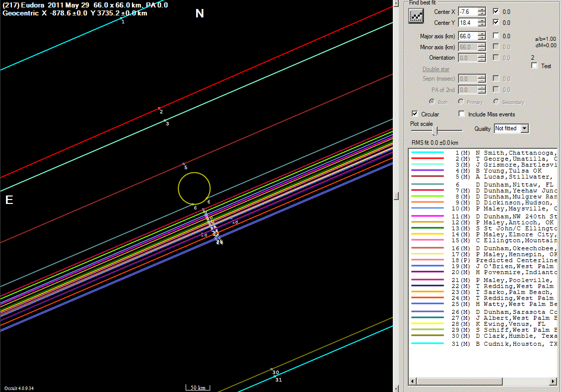This screenshot has width=562, height=392.
Task: Select observer 3 J Grismore, Bartlesville
Action: click(483, 165)
